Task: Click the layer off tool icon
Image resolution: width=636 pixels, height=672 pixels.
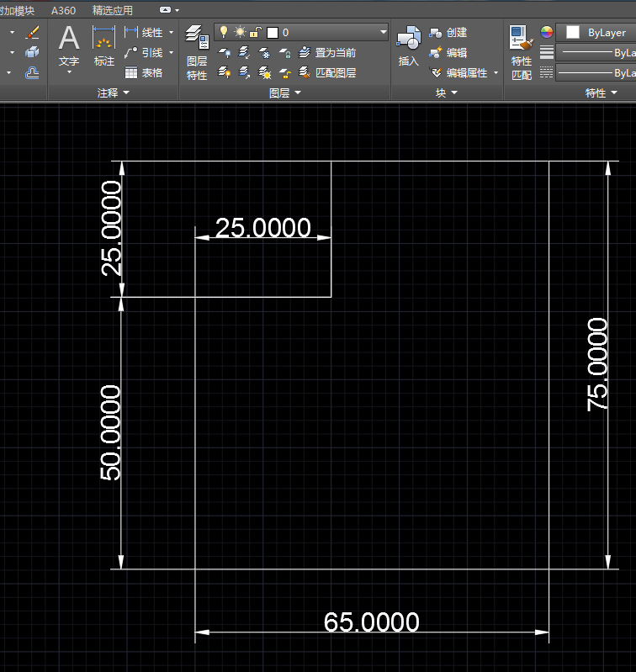Action: (x=224, y=53)
